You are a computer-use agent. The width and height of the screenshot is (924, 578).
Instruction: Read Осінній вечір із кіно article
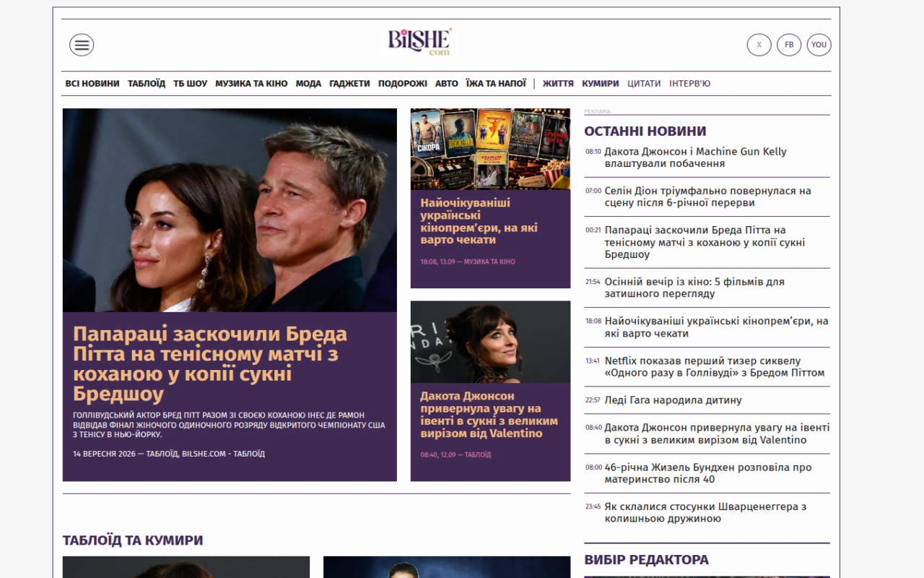coord(694,288)
